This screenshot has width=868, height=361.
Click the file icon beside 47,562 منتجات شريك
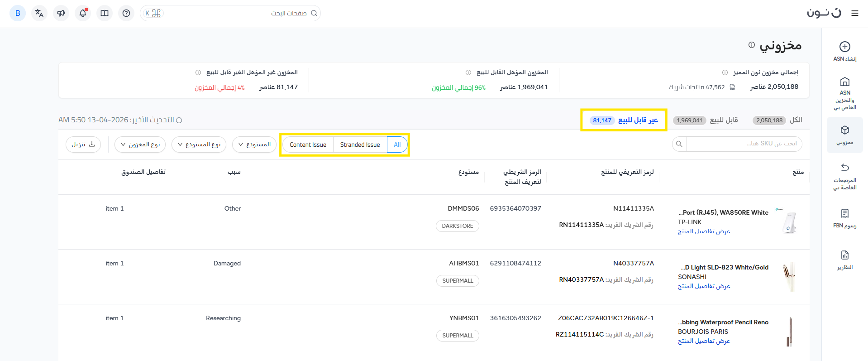coord(732,87)
